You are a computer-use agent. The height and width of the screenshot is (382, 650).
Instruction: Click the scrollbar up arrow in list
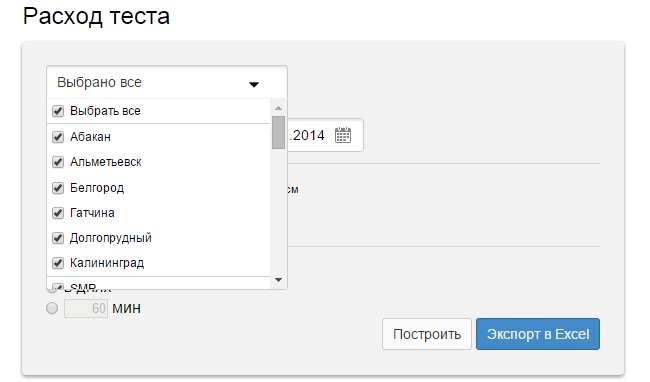pos(279,108)
